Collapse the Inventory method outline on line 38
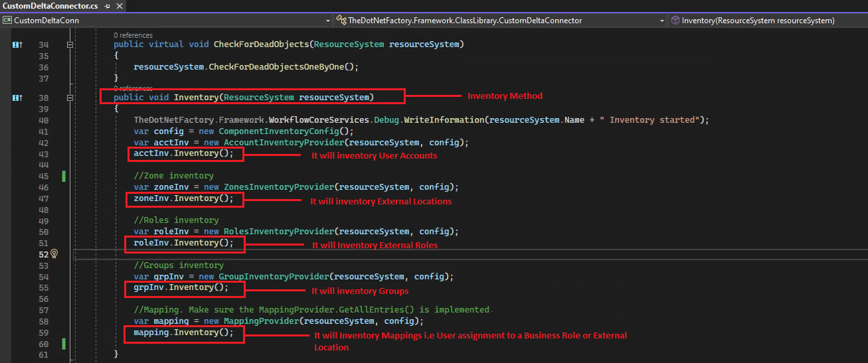Viewport: 868px width, 363px height. click(x=70, y=98)
